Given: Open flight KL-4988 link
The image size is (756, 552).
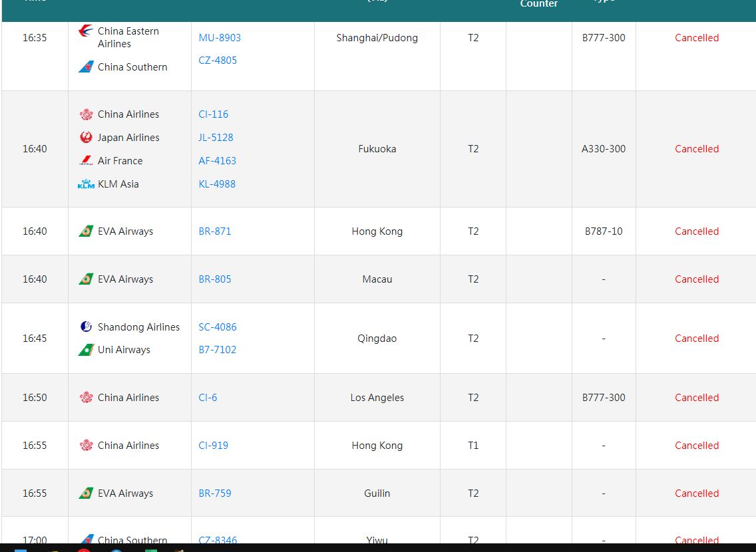Looking at the screenshot, I should click(x=217, y=184).
